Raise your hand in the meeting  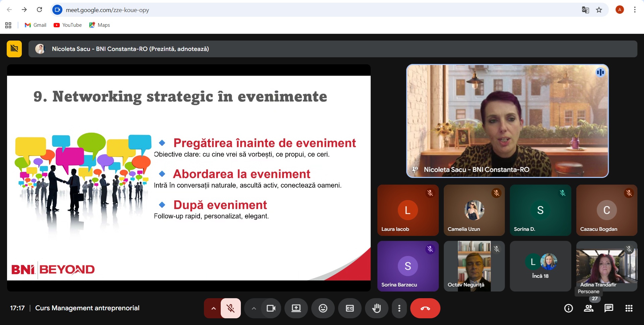[x=376, y=308]
